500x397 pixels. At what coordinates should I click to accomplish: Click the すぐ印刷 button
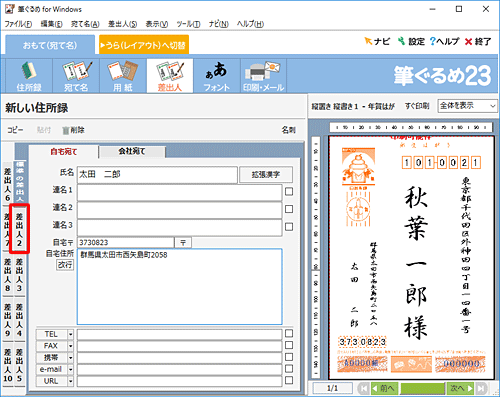(417, 106)
